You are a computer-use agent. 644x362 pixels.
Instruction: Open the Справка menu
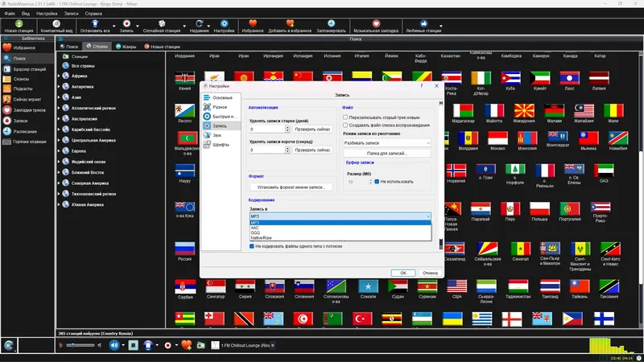point(93,14)
